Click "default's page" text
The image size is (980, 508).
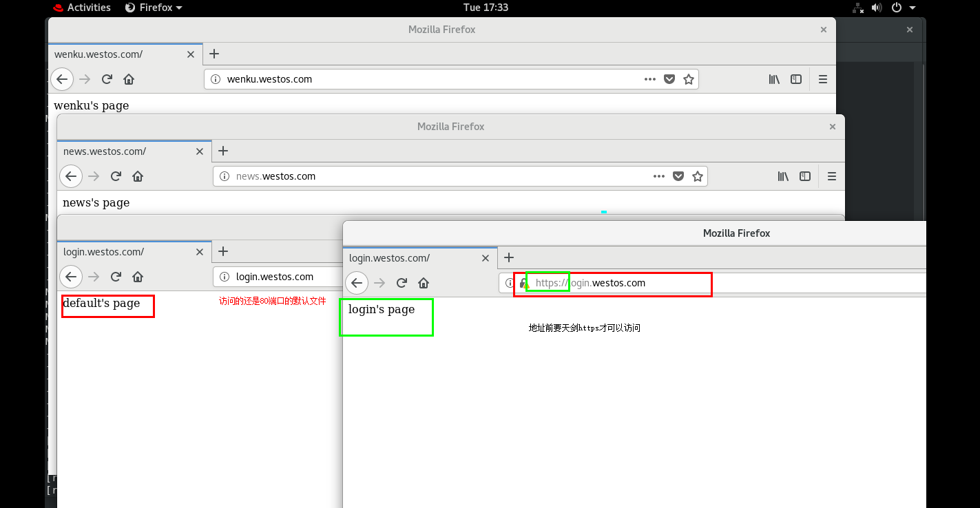pos(101,303)
